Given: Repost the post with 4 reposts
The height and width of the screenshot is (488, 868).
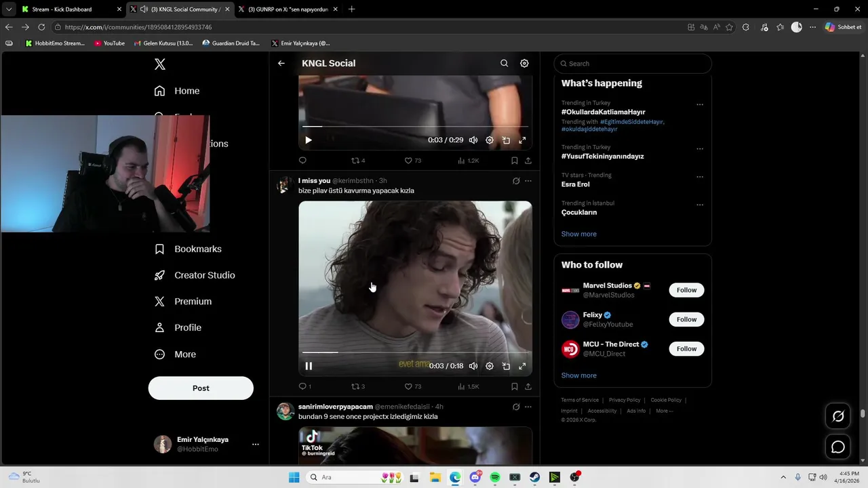Looking at the screenshot, I should coord(357,161).
